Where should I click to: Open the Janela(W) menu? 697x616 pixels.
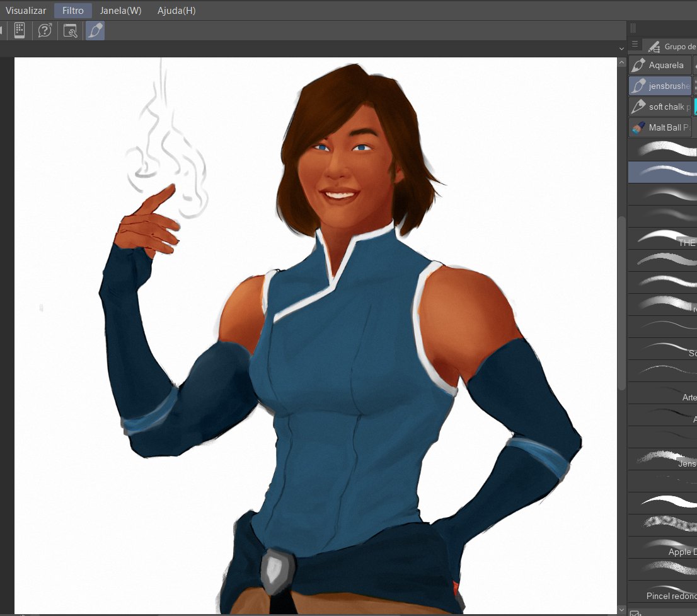[120, 10]
